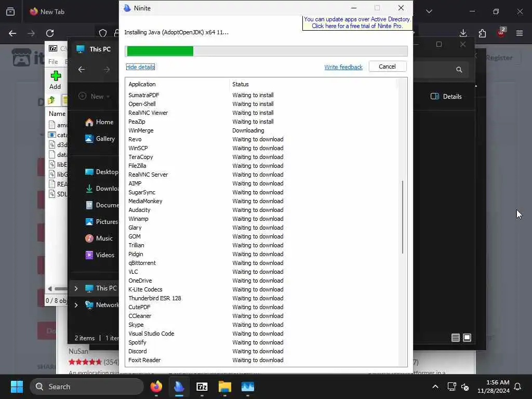This screenshot has height=399, width=532.
Task: Go forward in File Explorer
Action: coord(107,70)
